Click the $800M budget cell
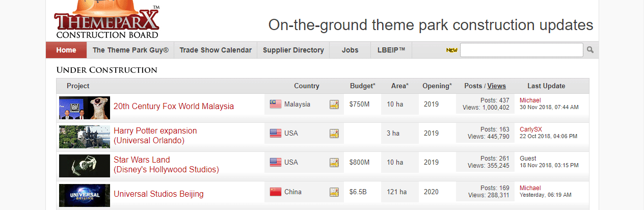 pyautogui.click(x=360, y=163)
